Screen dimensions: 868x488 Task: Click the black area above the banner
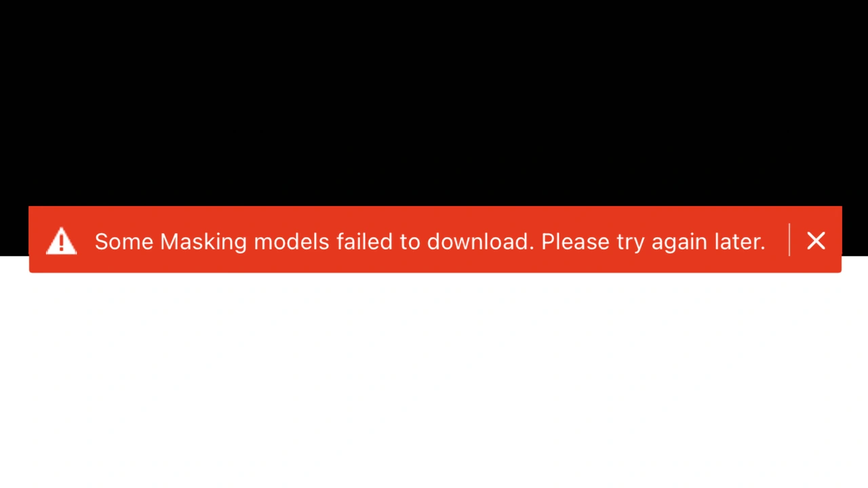[434, 102]
